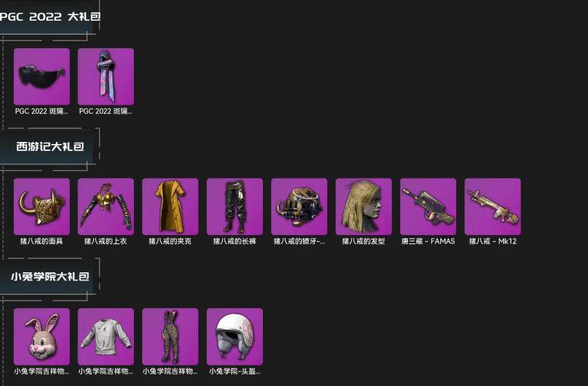Click the 猪八戒的长裤 label text
The image size is (588, 386).
tap(235, 241)
